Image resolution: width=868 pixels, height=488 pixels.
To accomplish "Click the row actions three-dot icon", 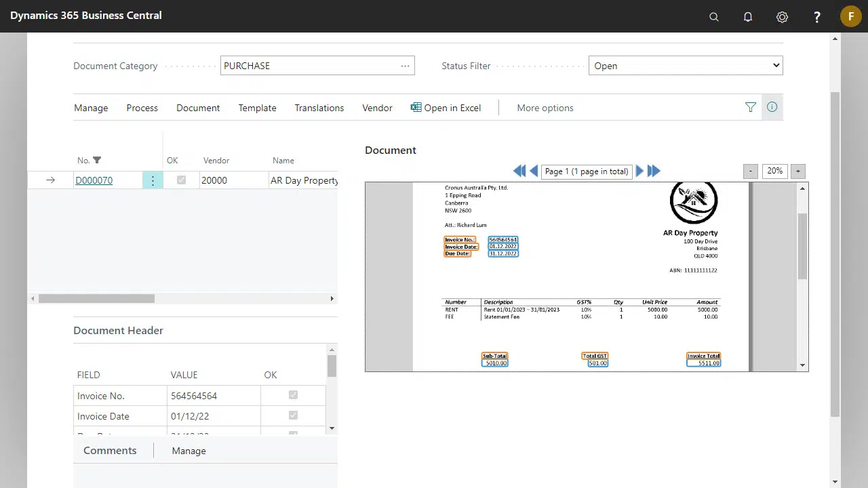I will (153, 180).
